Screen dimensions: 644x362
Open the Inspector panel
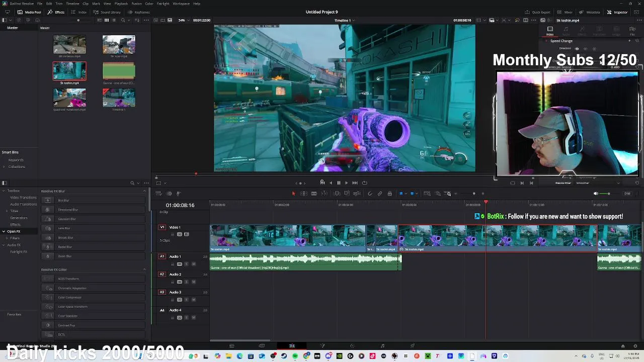click(x=617, y=12)
